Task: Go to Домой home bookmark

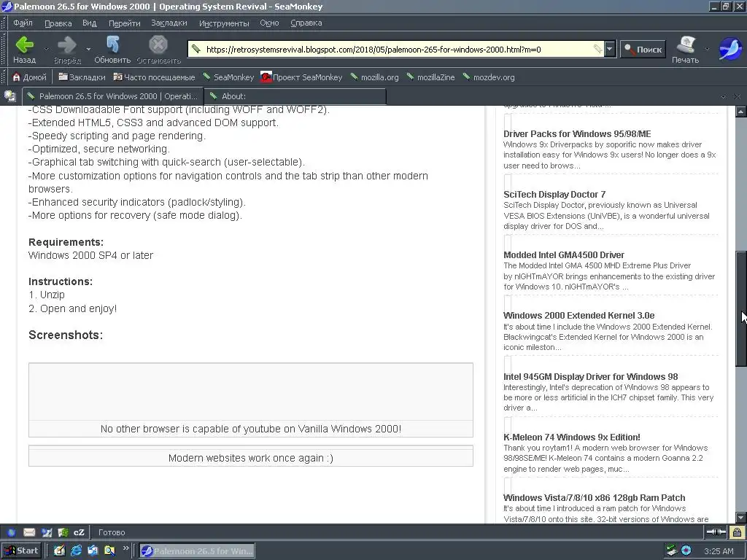Action: (29, 77)
